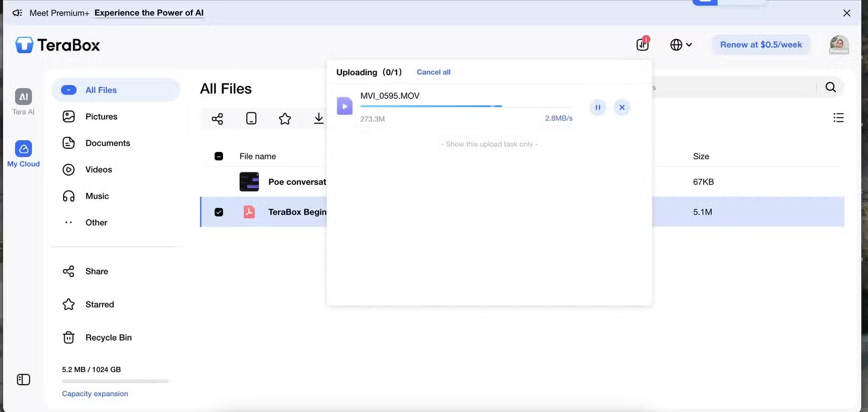Click the search magnifier icon
Screen dimensions: 868x412
click(831, 87)
